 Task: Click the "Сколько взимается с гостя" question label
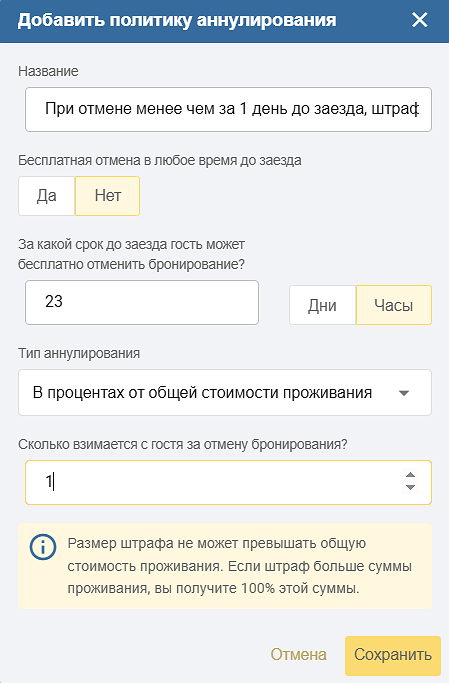coord(182,444)
